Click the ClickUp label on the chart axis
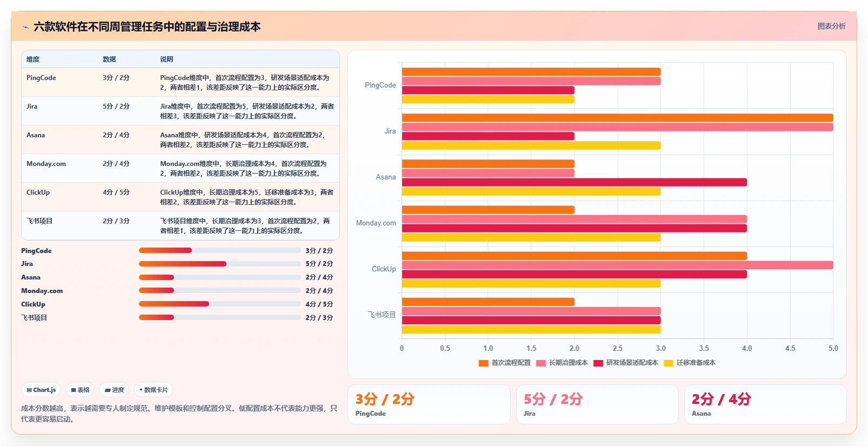This screenshot has height=446, width=868. pos(384,269)
